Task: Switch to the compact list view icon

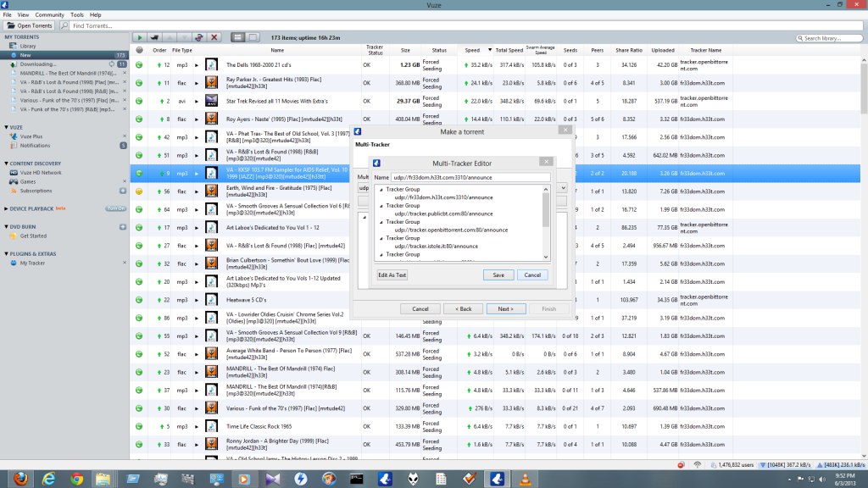Action: pos(238,37)
